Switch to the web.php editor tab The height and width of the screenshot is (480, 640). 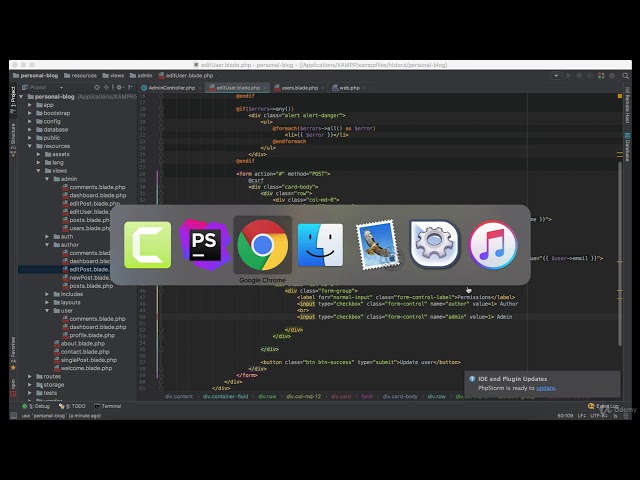pyautogui.click(x=349, y=87)
